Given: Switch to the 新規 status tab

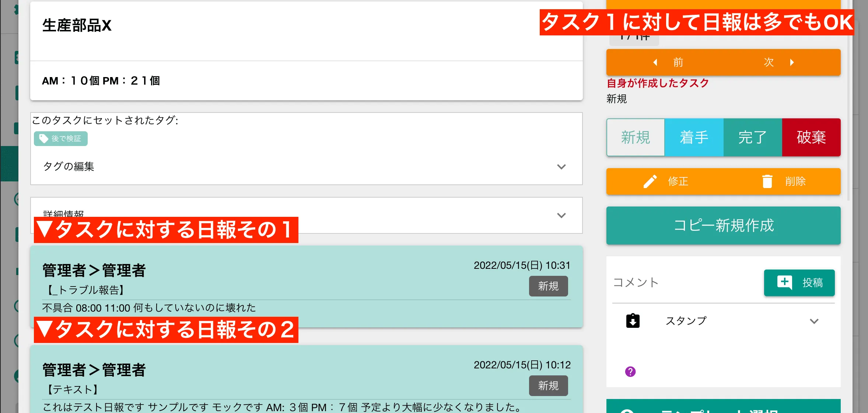Looking at the screenshot, I should tap(636, 137).
